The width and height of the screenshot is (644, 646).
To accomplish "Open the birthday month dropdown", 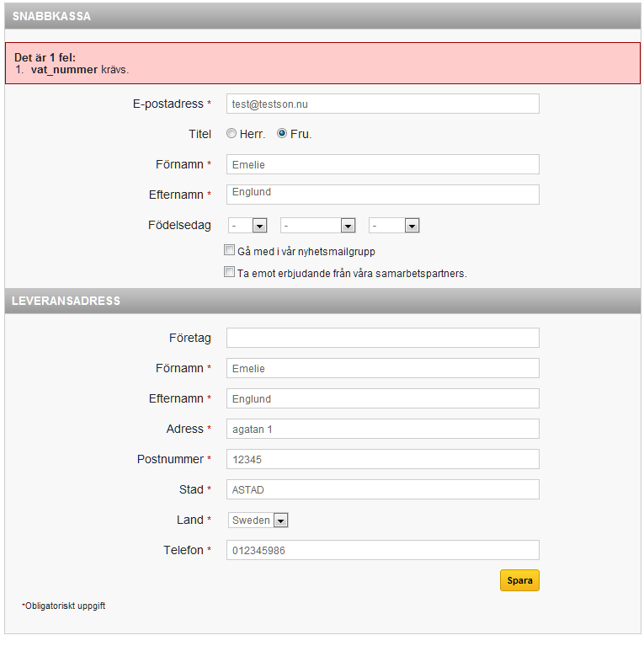I will (318, 226).
